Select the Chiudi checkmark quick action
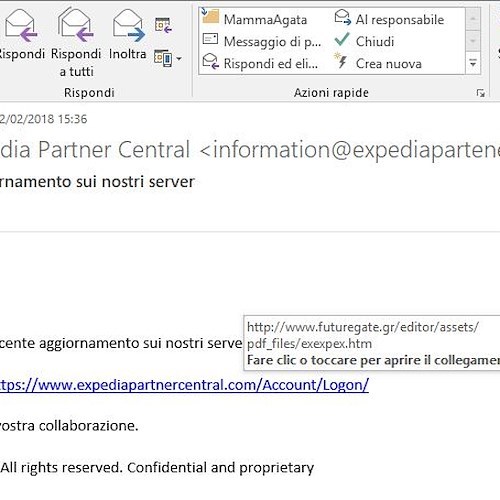Viewport: 500px width, 500px height. point(364,41)
